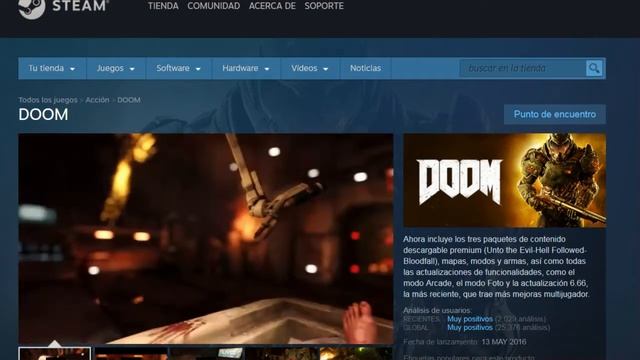This screenshot has width=640, height=360.
Task: Open the COMUNIDAD menu
Action: point(213,6)
